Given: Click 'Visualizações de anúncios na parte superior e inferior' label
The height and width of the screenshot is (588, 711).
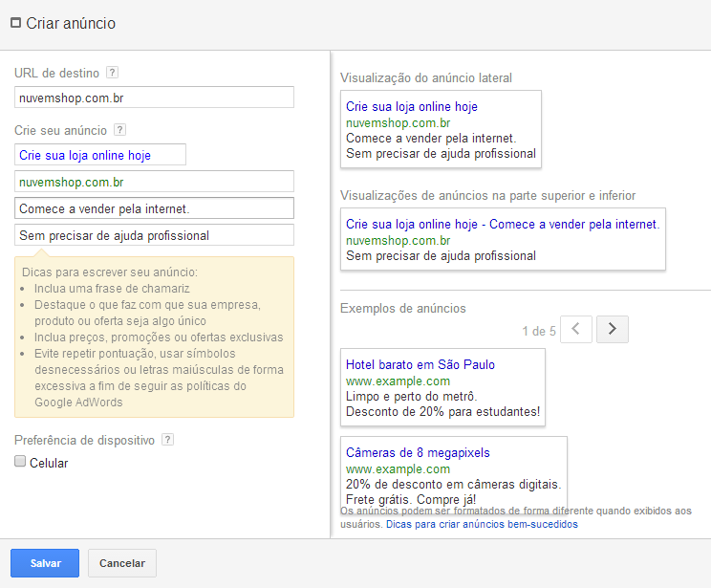Looking at the screenshot, I should coord(488,196).
